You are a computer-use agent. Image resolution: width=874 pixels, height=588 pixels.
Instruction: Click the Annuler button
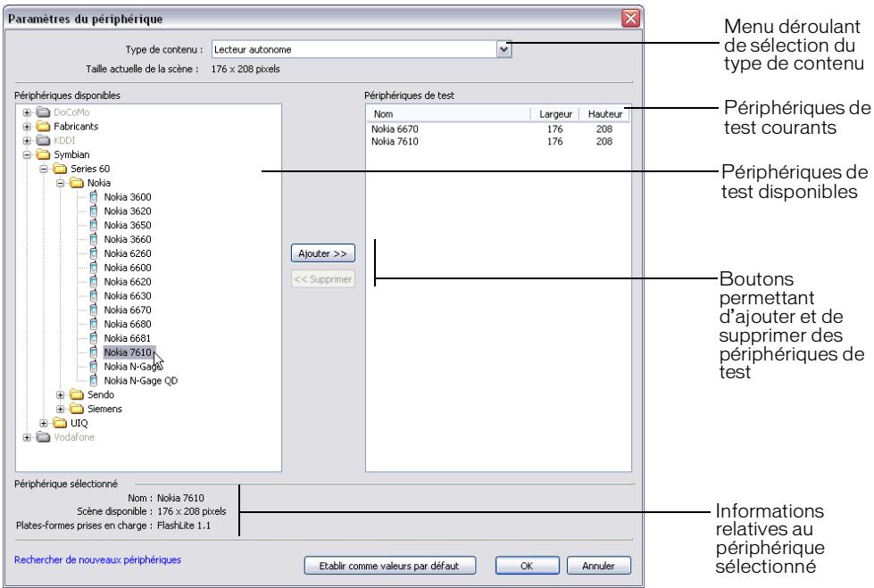point(599,566)
